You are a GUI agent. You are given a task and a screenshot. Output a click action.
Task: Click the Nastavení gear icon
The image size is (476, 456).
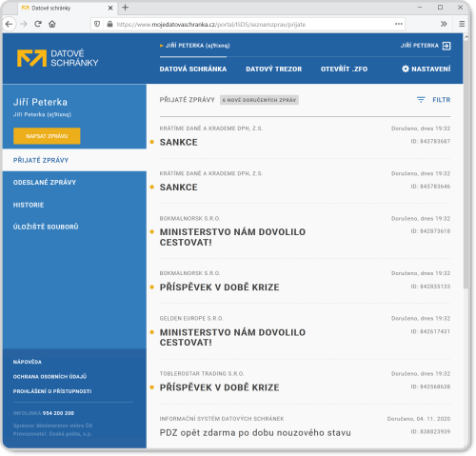(x=406, y=69)
